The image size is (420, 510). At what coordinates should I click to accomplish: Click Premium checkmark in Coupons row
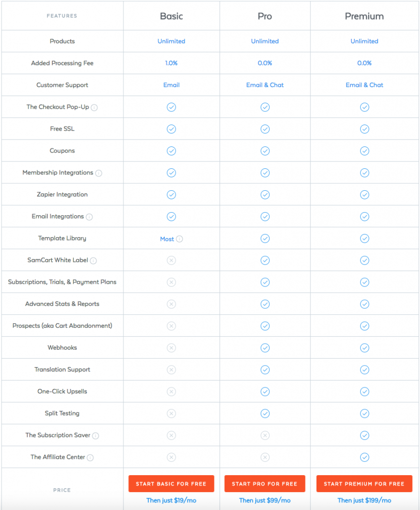click(364, 151)
